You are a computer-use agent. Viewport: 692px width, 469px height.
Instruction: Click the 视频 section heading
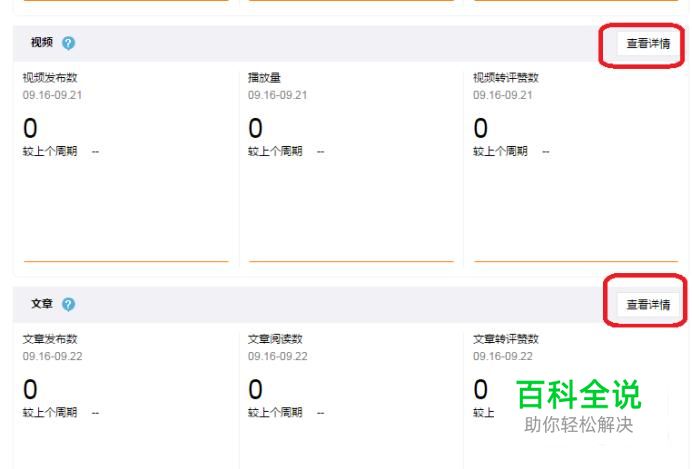pos(42,42)
